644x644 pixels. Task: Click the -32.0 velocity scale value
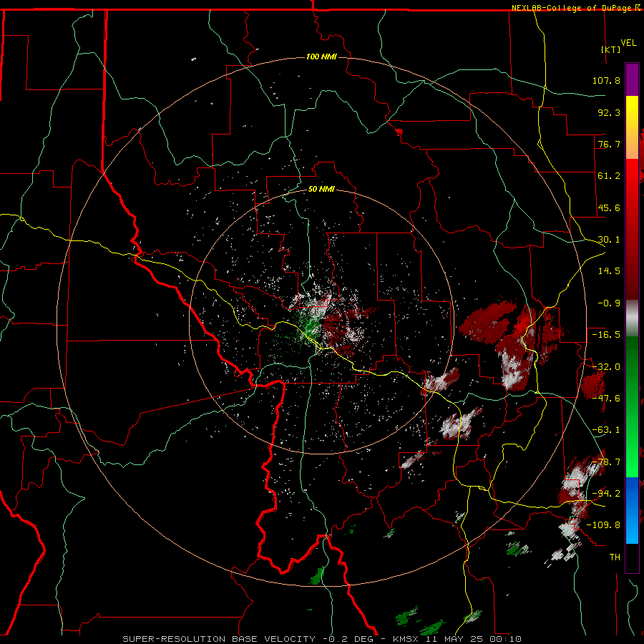click(606, 367)
